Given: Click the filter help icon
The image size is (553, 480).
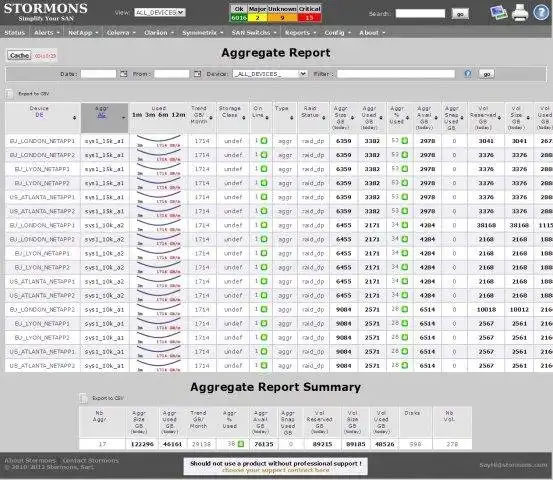Looking at the screenshot, I should pyautogui.click(x=468, y=74).
